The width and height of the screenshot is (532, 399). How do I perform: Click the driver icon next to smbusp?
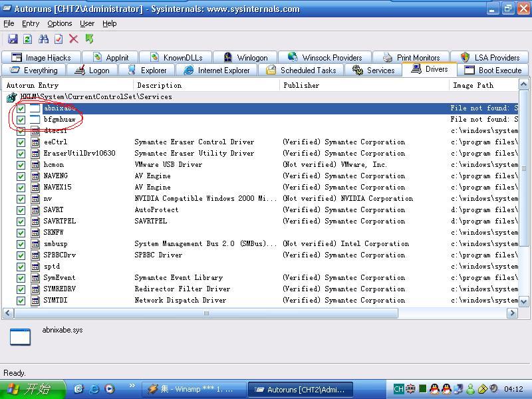[35, 244]
